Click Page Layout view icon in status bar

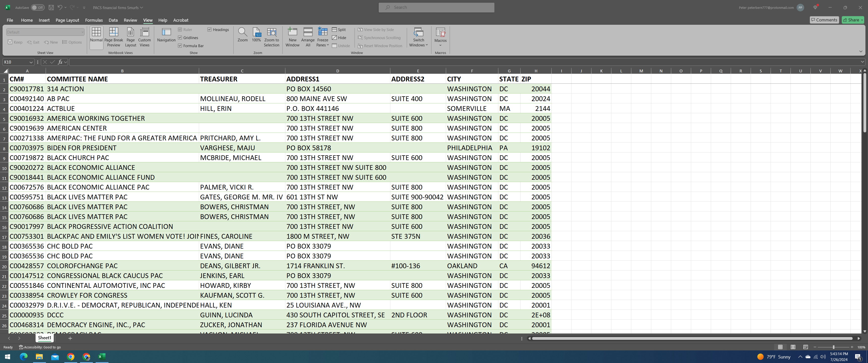click(793, 347)
